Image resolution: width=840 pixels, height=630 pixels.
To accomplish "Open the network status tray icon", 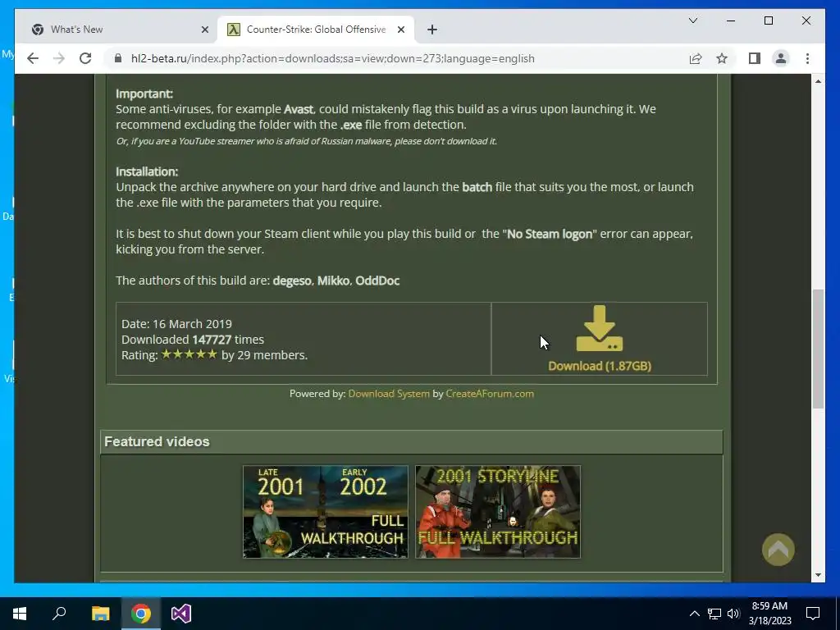I will (x=714, y=614).
